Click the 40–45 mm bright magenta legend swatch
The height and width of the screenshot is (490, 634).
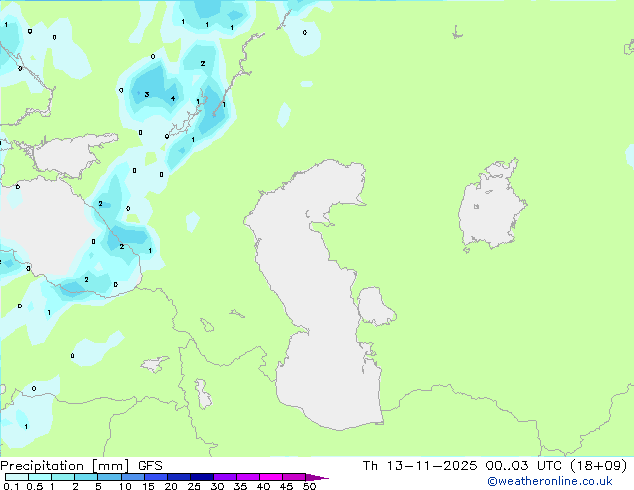point(271,477)
